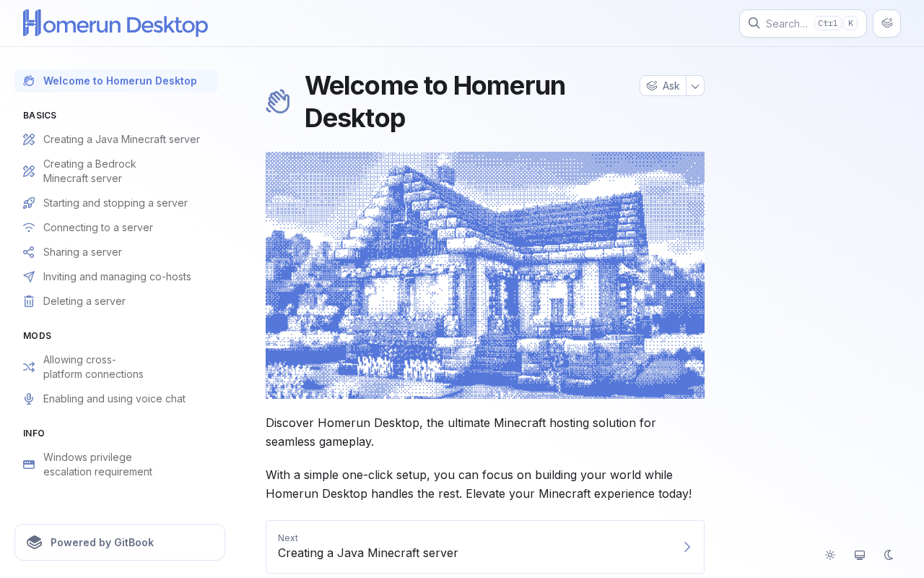The width and height of the screenshot is (924, 578).
Task: Open Creating a Bedrock Minecraft server page
Action: [x=116, y=171]
